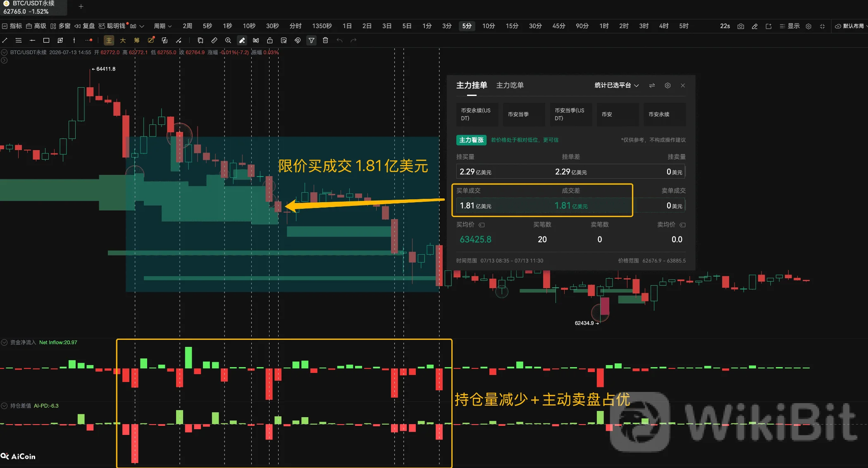The image size is (868, 468).
Task: Expand the 周期 period dropdown
Action: tap(163, 26)
